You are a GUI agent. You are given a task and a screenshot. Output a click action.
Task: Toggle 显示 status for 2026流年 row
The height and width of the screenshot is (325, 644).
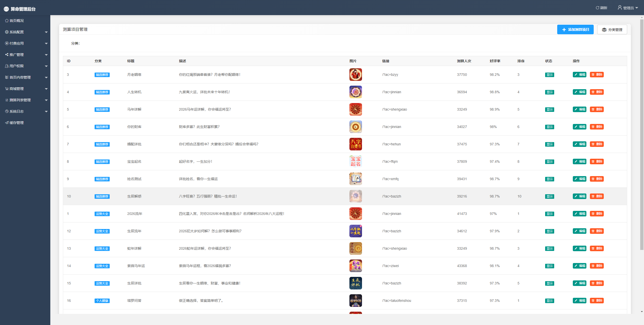[x=549, y=214]
